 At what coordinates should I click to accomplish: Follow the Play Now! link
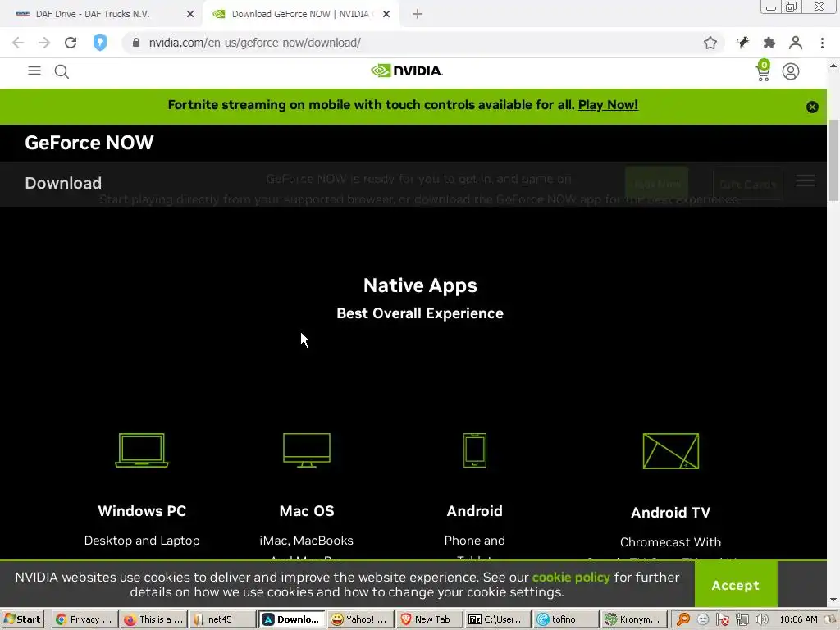608,104
